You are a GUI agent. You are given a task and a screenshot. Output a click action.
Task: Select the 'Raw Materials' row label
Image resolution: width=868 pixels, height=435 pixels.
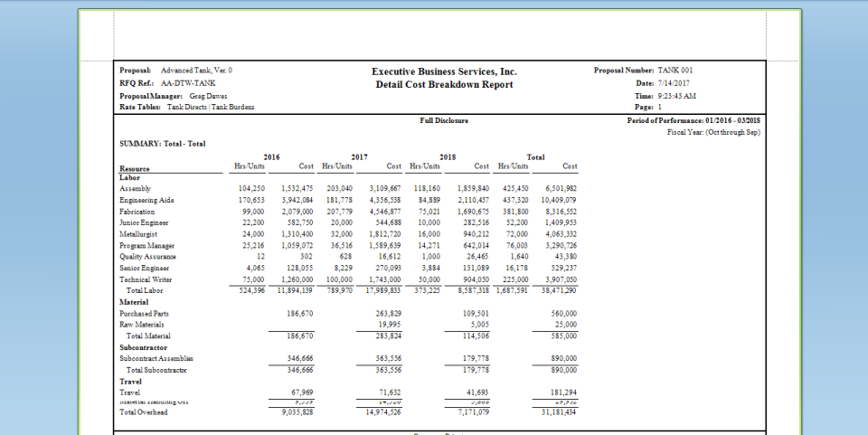click(142, 325)
